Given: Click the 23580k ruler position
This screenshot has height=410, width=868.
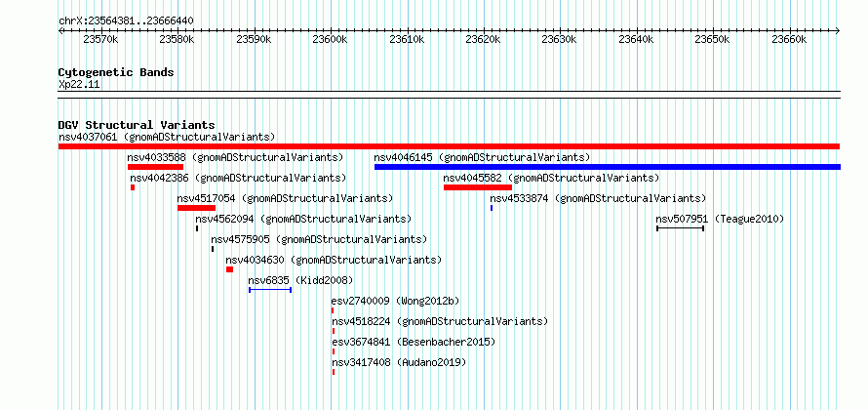Looking at the screenshot, I should point(178,39).
